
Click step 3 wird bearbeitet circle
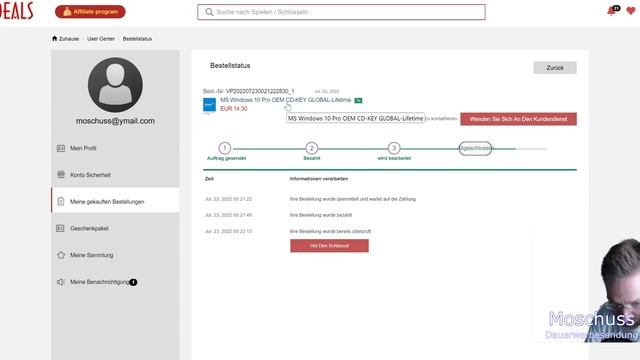pos(394,148)
